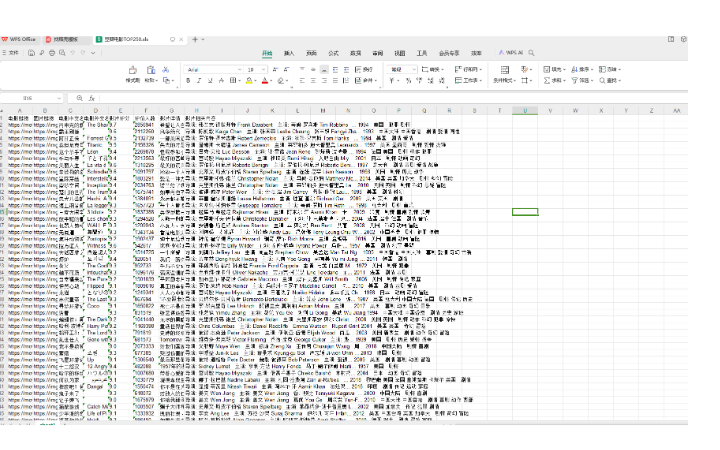Click the Cut scissors icon
Image resolution: width=720 pixels, height=450 pixels.
point(166,69)
